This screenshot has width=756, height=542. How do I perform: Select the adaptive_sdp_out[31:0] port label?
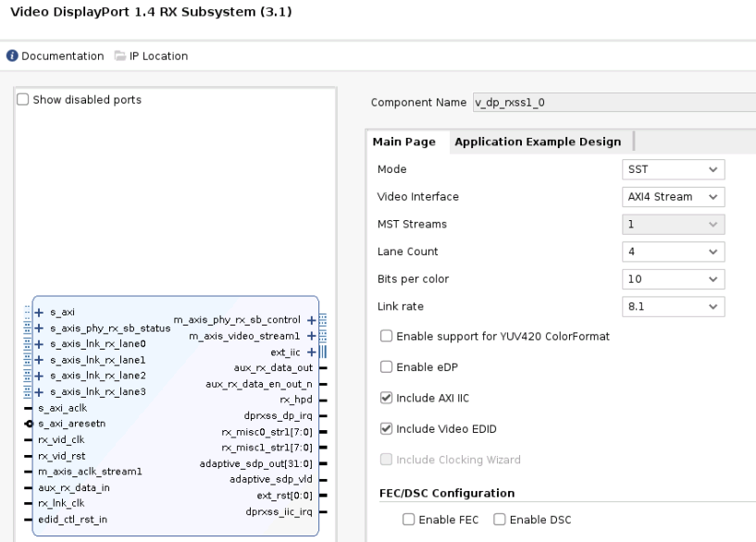(x=256, y=464)
